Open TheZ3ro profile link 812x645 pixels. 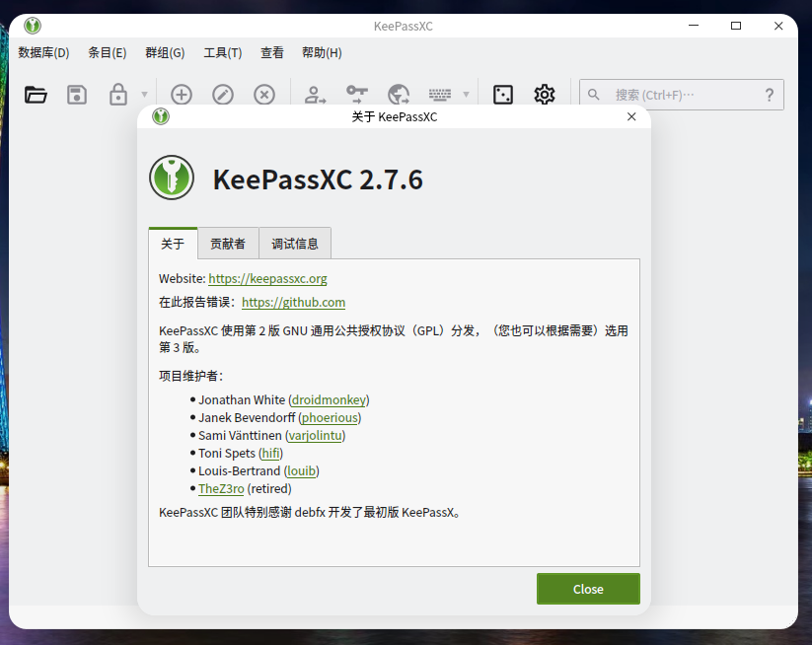pos(221,488)
